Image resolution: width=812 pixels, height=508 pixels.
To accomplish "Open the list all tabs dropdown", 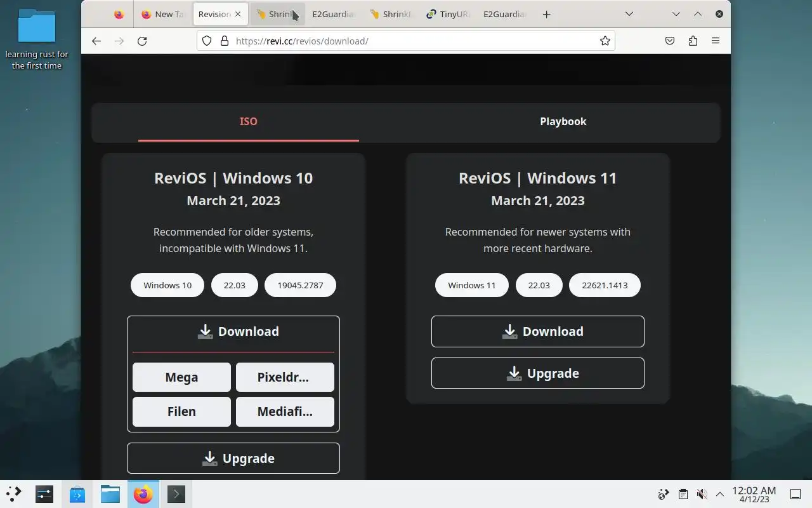I will pos(629,14).
